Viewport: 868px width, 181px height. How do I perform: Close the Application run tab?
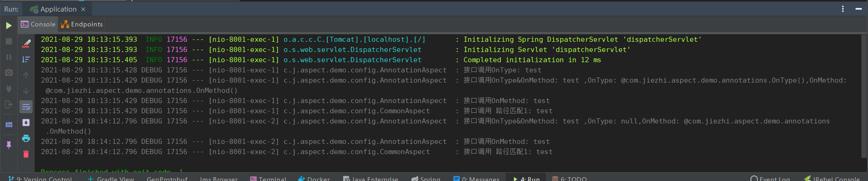click(83, 9)
